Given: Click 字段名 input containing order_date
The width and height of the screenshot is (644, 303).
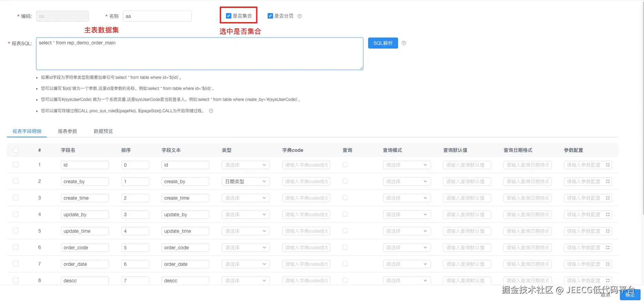Looking at the screenshot, I should click(x=85, y=264).
